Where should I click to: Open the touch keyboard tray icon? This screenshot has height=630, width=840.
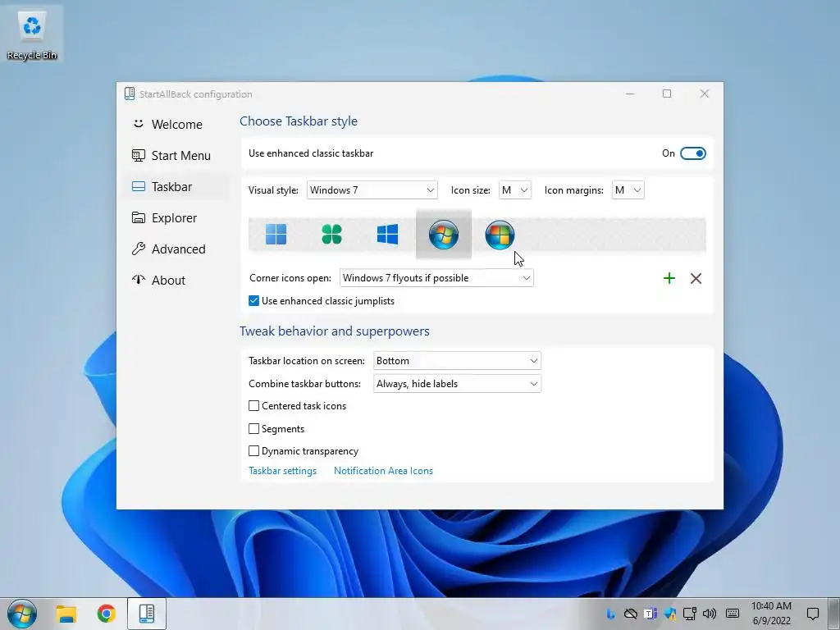(x=733, y=614)
